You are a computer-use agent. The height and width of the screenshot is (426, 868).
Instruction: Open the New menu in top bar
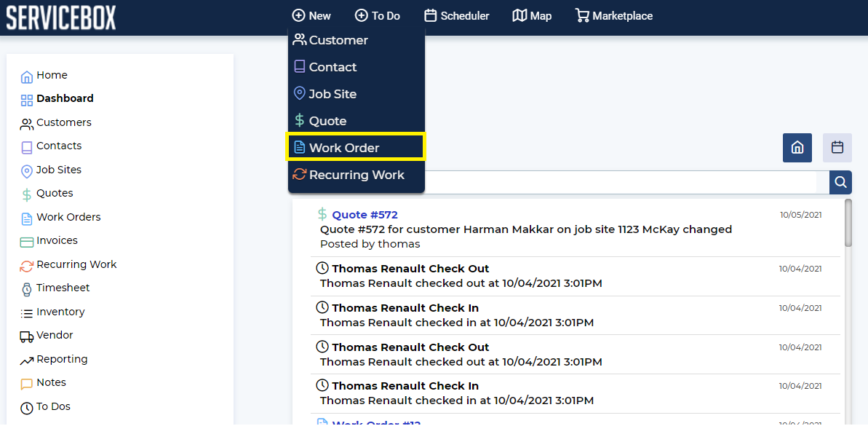(311, 15)
